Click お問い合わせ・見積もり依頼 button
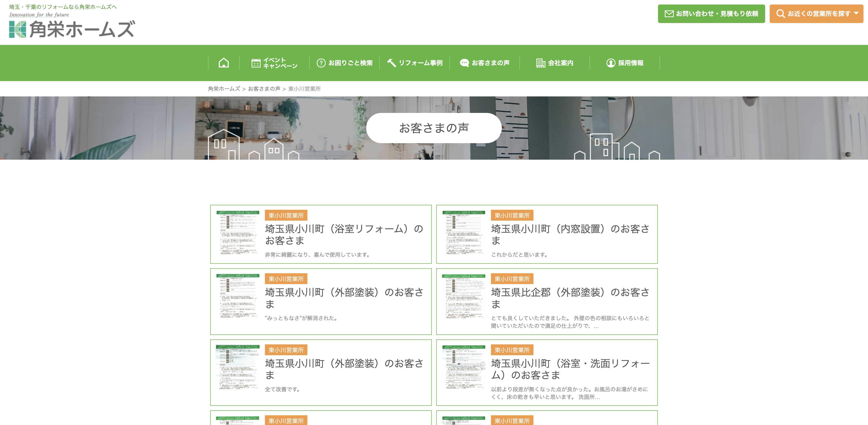 (711, 14)
